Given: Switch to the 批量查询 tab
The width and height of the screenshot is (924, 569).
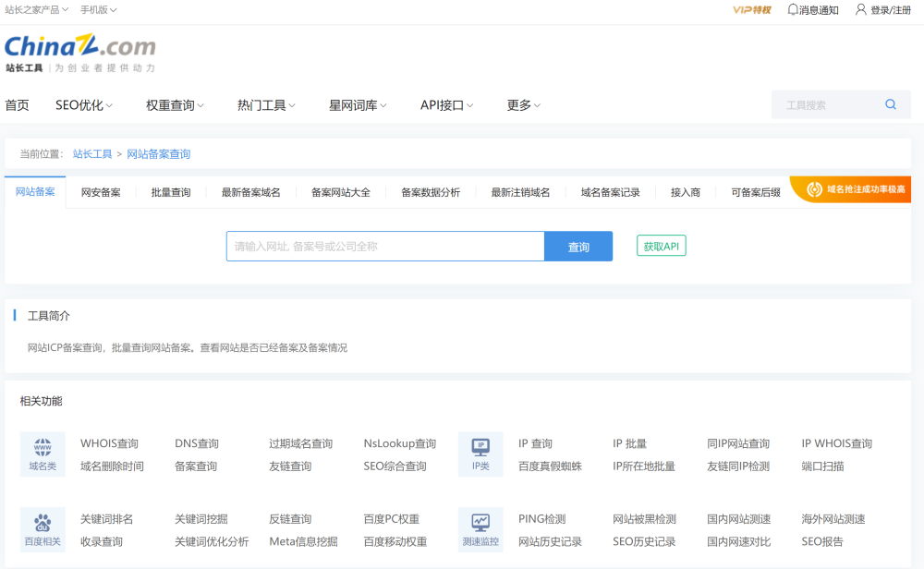Looking at the screenshot, I should (x=171, y=192).
